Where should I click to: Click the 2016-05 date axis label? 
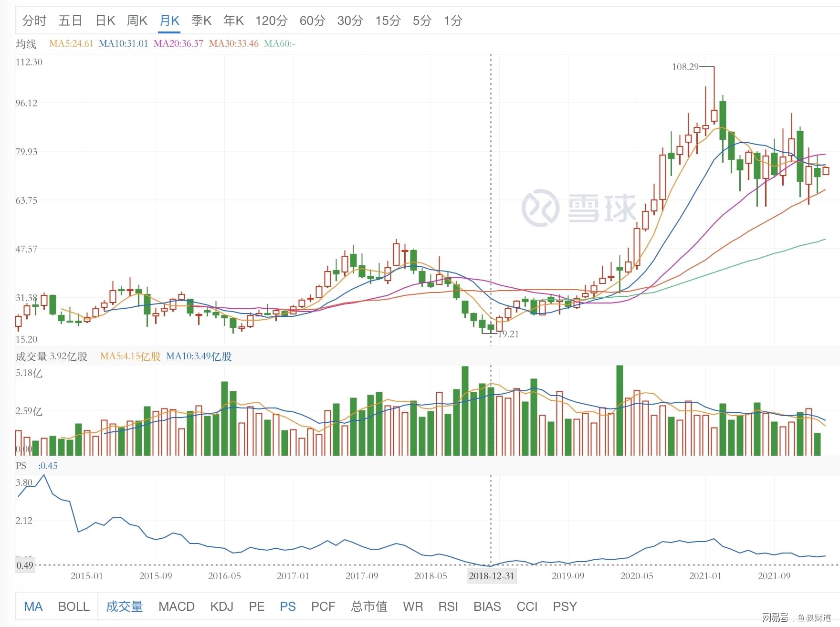click(x=224, y=576)
